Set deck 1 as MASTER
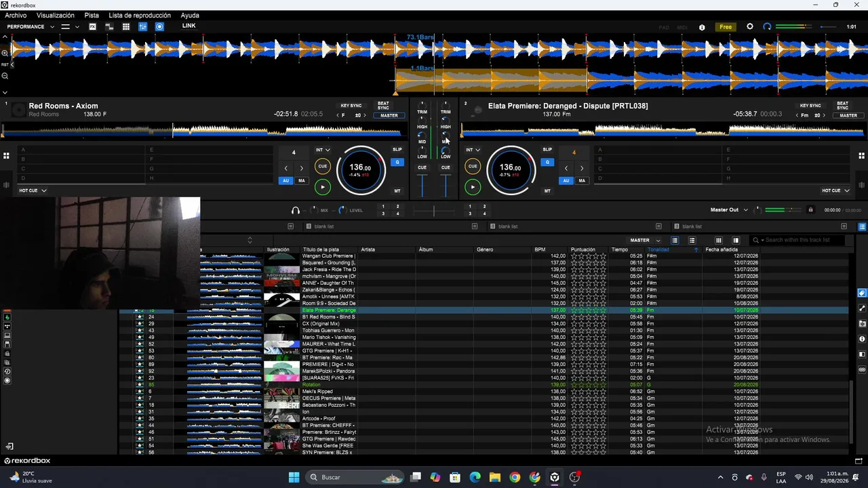This screenshot has height=488, width=868. tap(389, 115)
